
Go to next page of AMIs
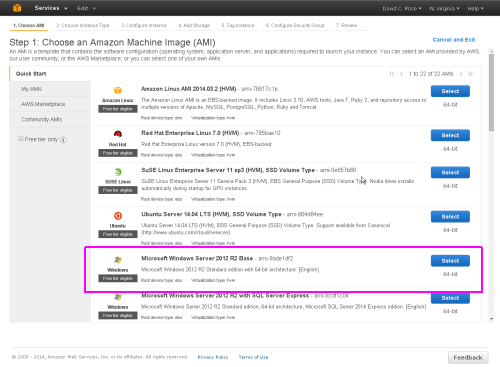coord(461,74)
